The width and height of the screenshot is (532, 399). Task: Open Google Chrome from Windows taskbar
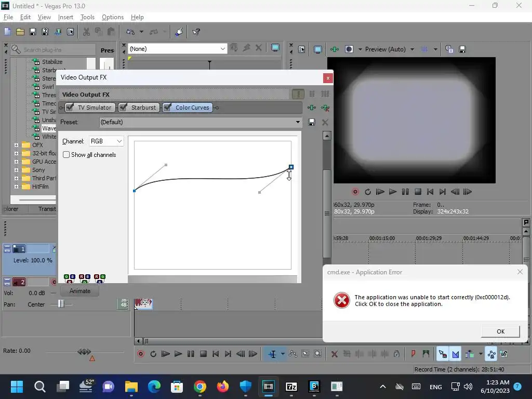tap(200, 387)
